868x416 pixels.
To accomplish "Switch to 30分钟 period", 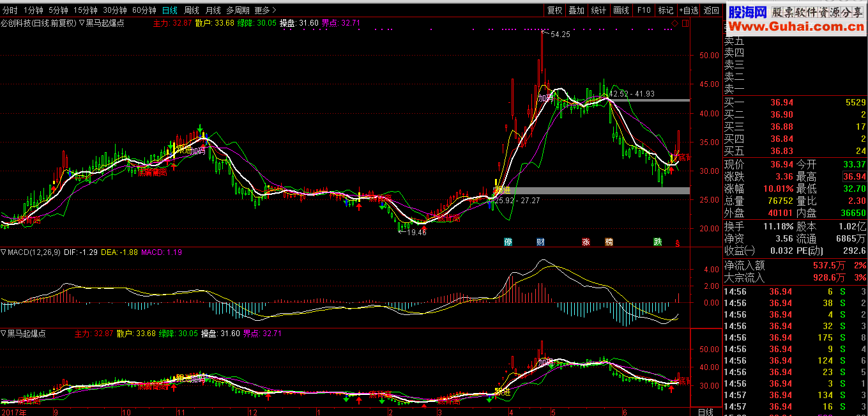I will click(x=115, y=10).
